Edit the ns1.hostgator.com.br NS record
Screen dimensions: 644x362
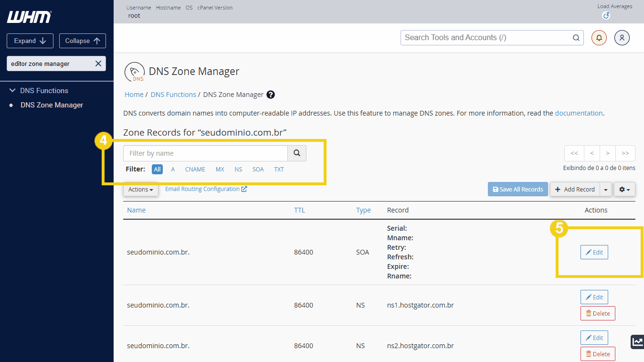click(x=594, y=297)
